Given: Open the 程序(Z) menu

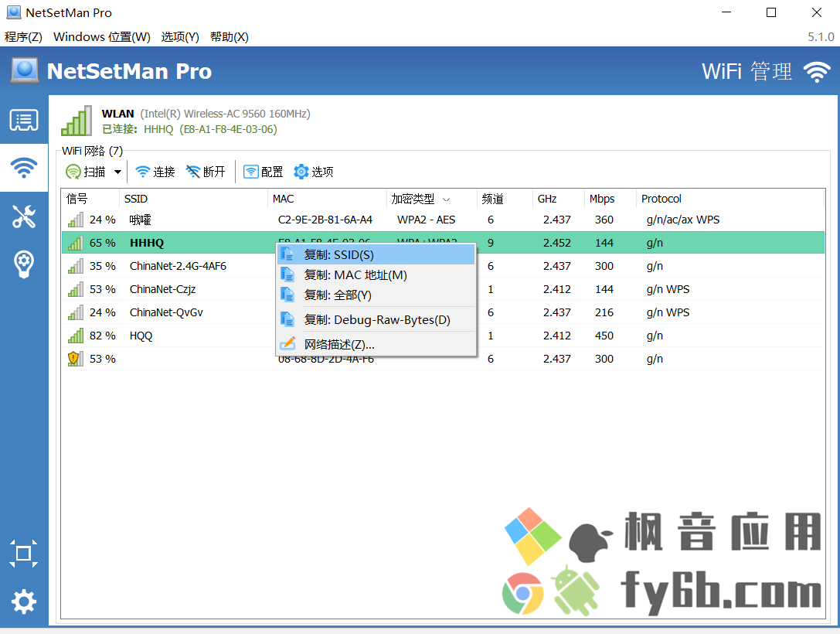Looking at the screenshot, I should (23, 37).
